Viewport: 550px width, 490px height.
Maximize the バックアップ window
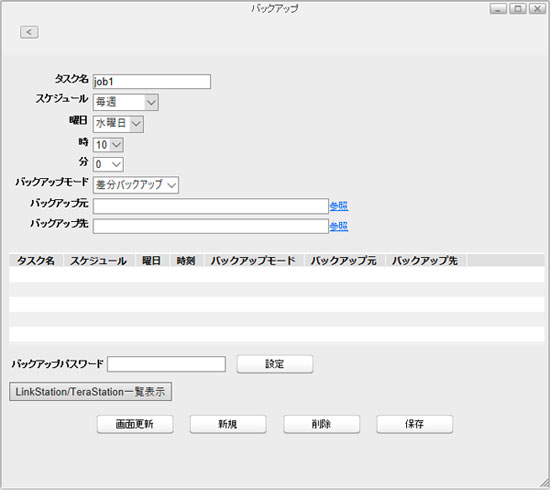click(518, 8)
